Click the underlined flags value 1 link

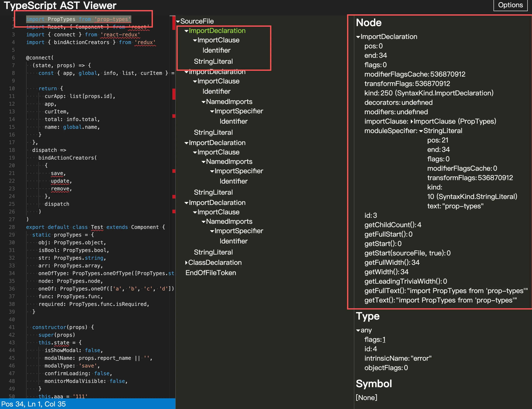tap(384, 340)
